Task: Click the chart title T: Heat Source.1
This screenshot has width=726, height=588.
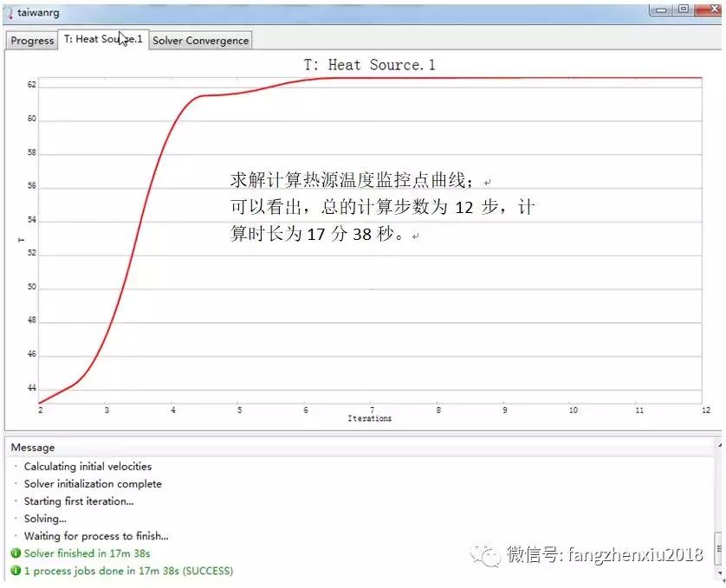Action: 370,64
